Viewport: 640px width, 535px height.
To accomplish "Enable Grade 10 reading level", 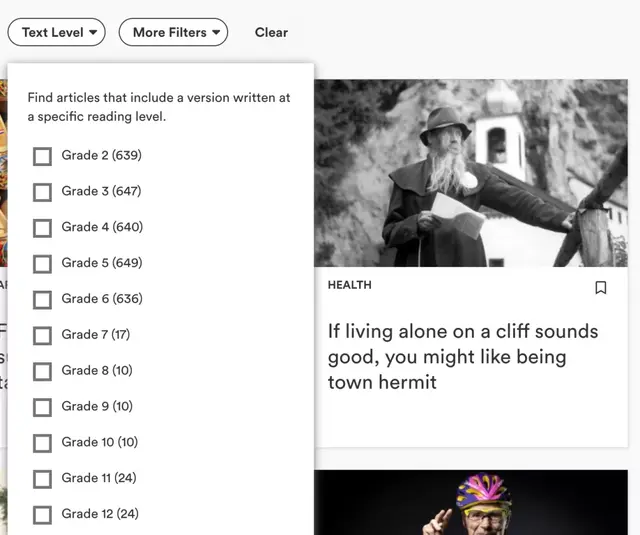I will click(42, 443).
